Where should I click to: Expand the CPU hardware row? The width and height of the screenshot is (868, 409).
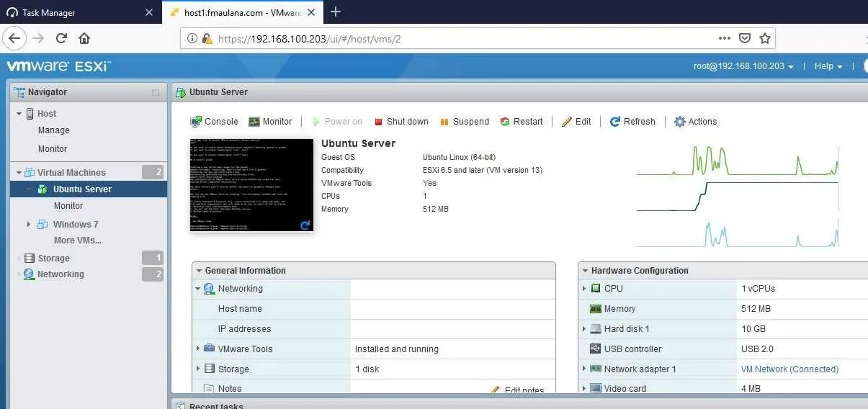click(584, 289)
